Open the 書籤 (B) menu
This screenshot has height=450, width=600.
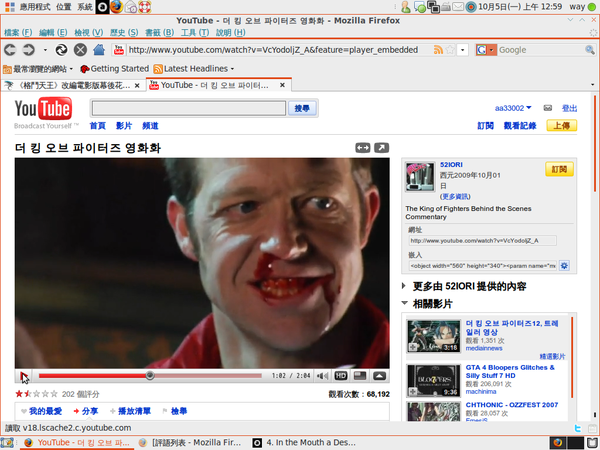(x=160, y=33)
